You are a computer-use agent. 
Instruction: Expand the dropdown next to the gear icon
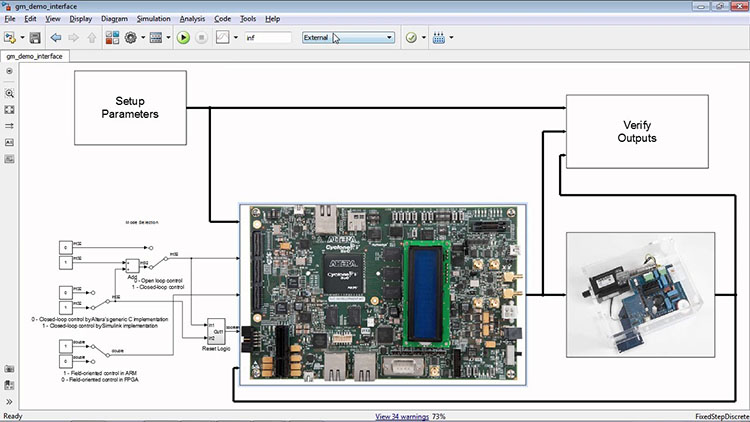click(143, 37)
